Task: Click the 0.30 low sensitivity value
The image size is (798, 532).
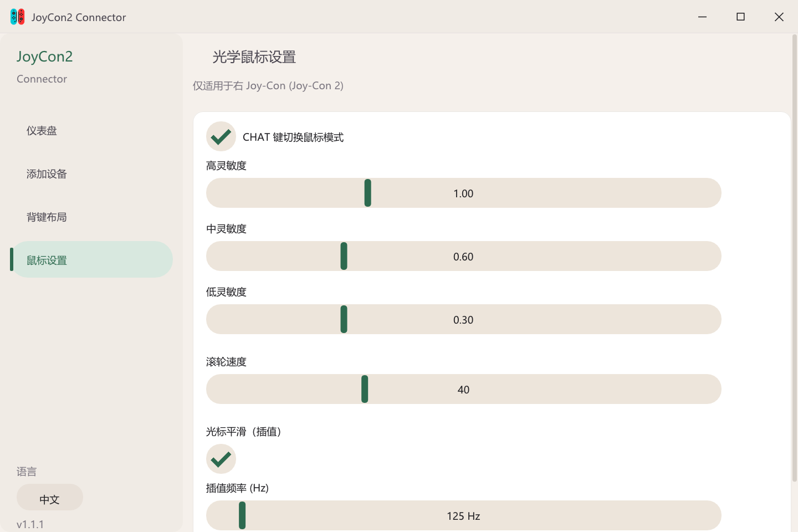Action: coord(463,320)
